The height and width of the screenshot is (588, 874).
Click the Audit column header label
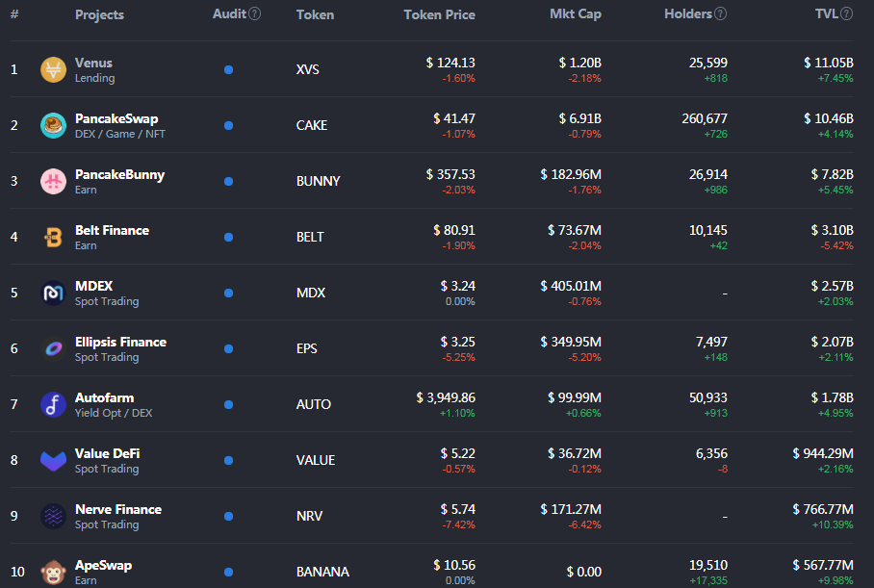229,13
